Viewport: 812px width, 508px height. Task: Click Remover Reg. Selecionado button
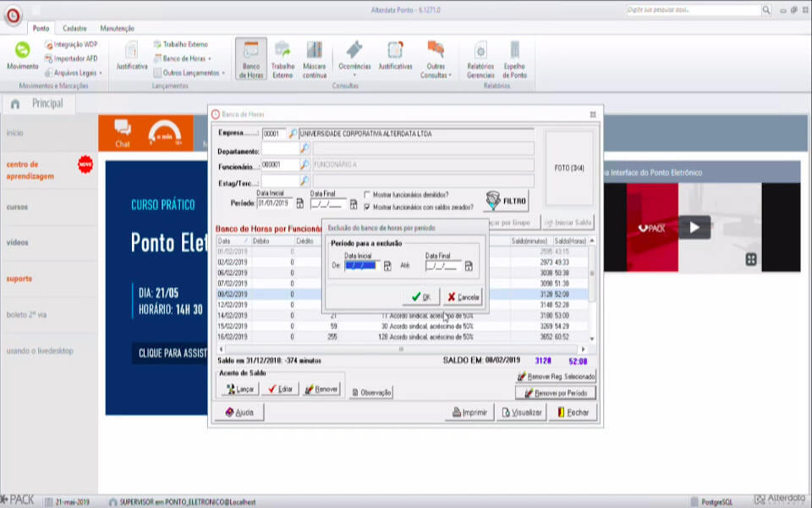coord(557,376)
